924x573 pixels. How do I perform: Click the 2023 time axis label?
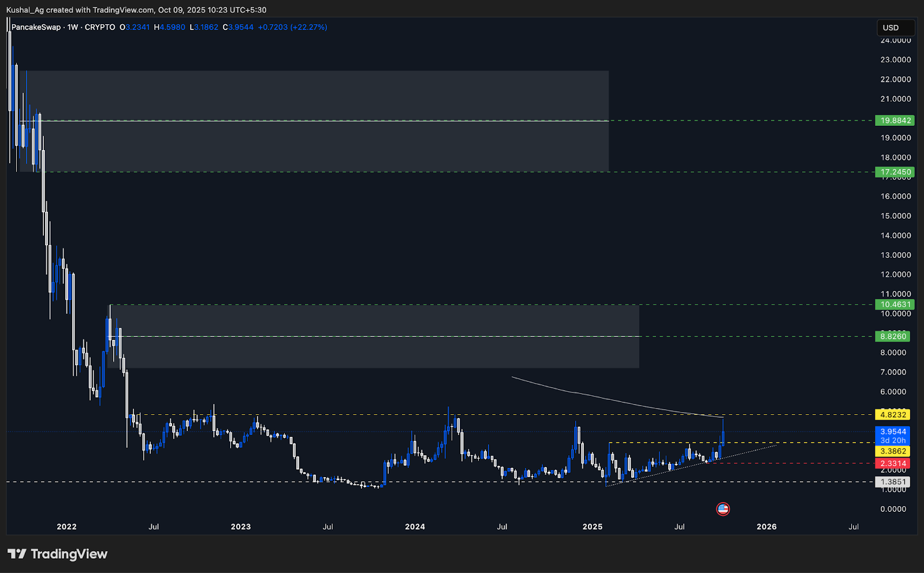coord(241,527)
